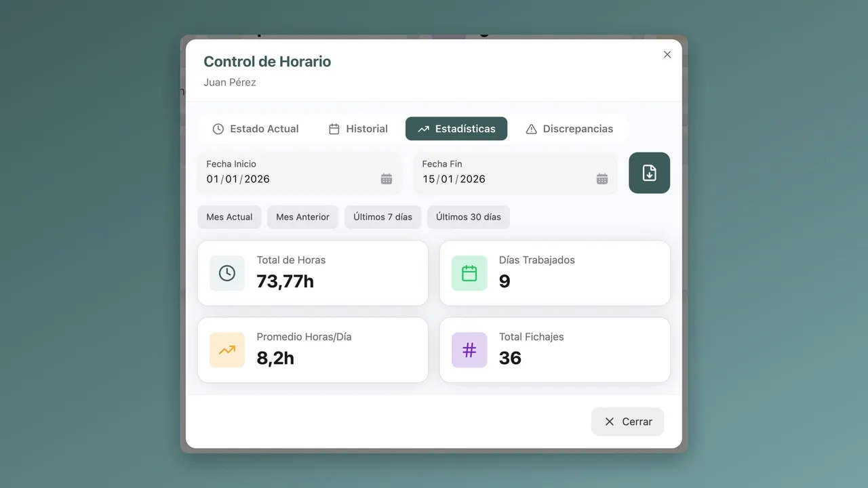The image size is (868, 488).
Task: Open the Fecha Inicio calendar picker icon
Action: pyautogui.click(x=387, y=179)
